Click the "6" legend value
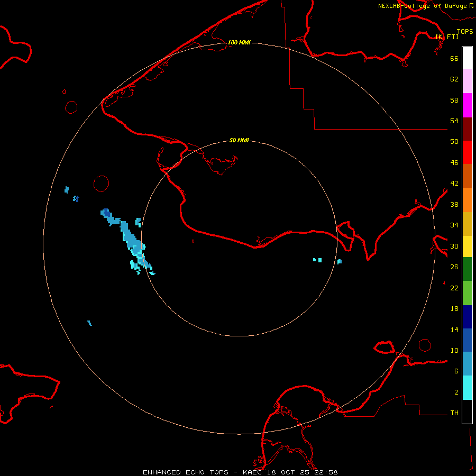This screenshot has height=476, width=476. [x=456, y=371]
